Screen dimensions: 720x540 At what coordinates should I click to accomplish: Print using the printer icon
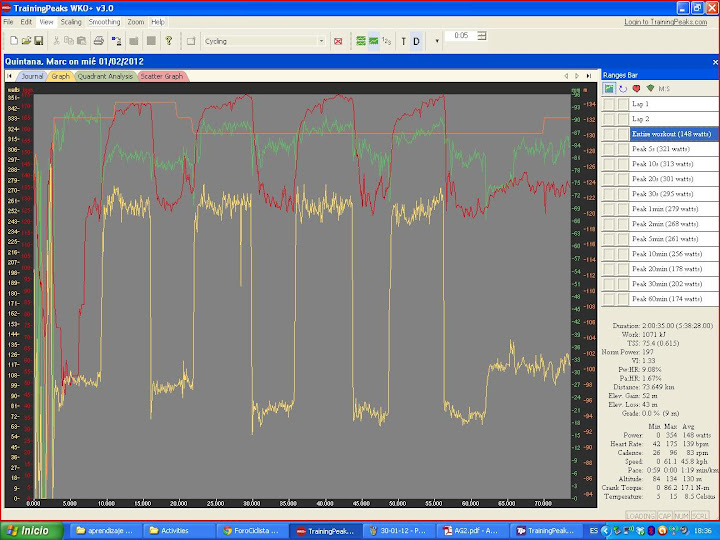pyautogui.click(x=99, y=41)
